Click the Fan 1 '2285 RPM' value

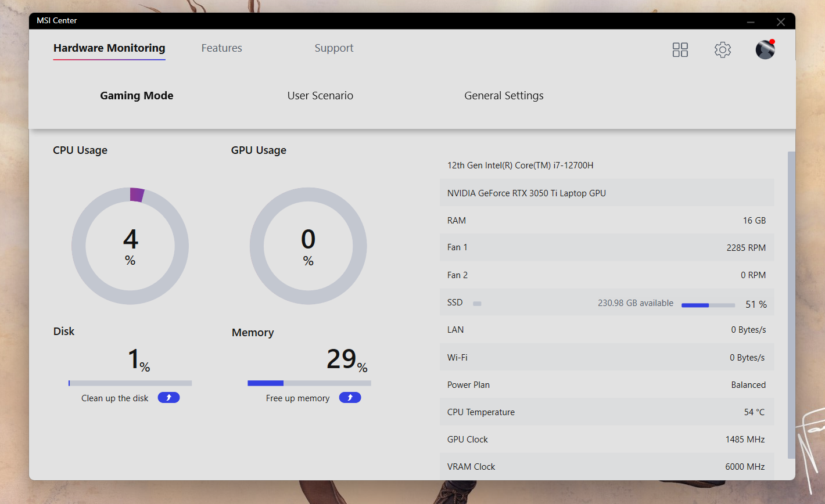click(746, 248)
